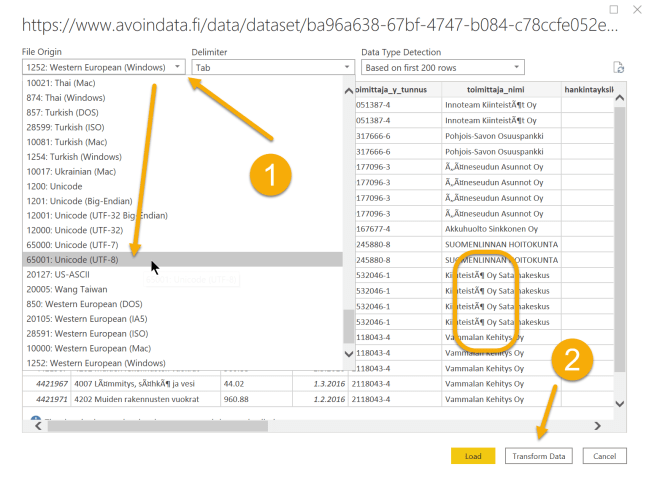Screen dimensions: 649x486
Task: Click the Transform Data button
Action: coord(539,456)
